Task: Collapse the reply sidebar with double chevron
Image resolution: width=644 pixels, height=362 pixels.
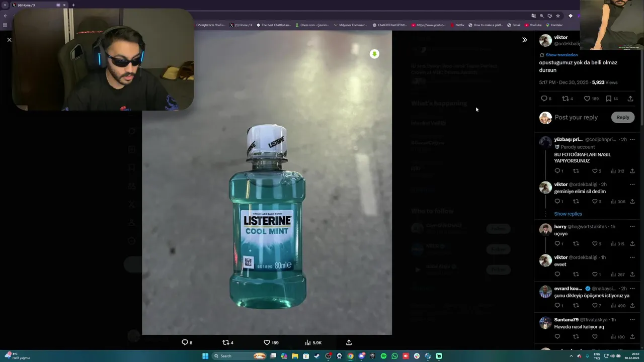Action: [x=524, y=40]
